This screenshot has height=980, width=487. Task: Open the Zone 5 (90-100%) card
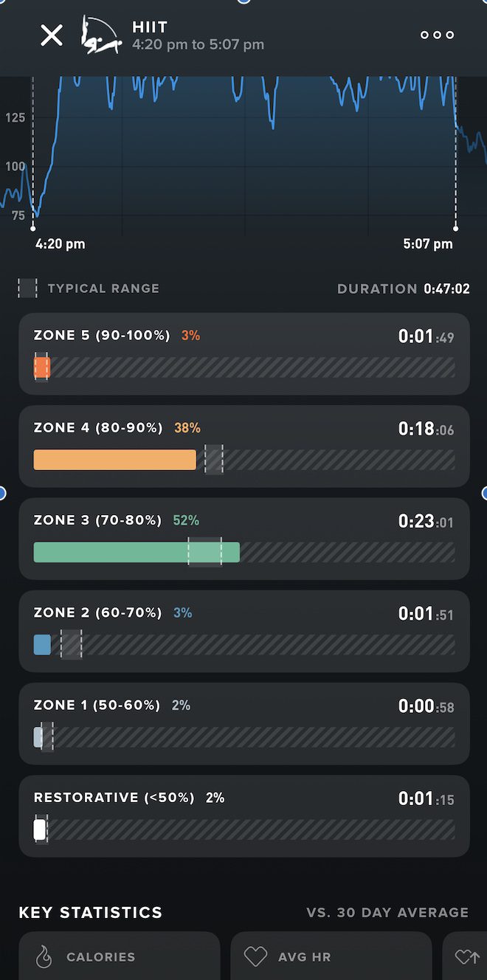point(243,353)
